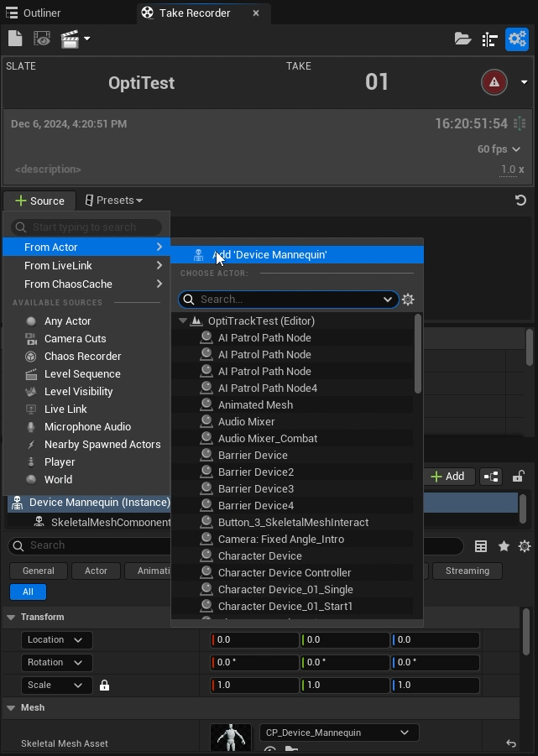
Task: Clear pending take with new document icon
Action: (x=15, y=39)
